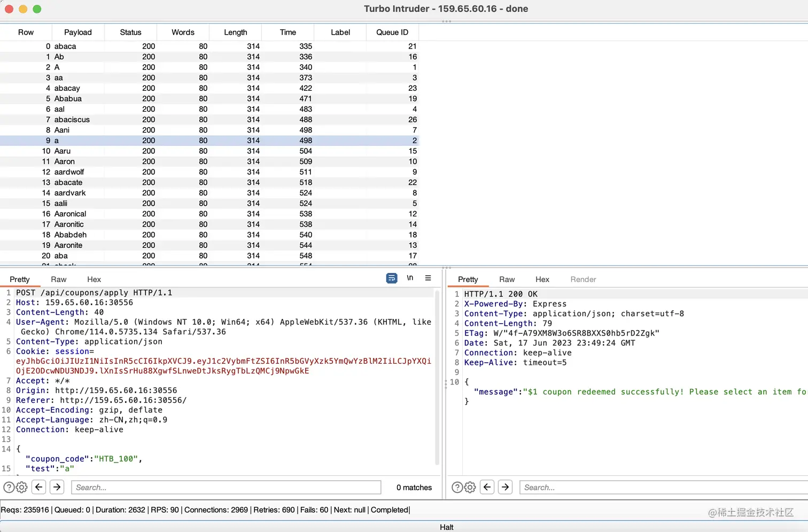Sort results by Length column
This screenshot has height=532, width=808.
click(235, 32)
